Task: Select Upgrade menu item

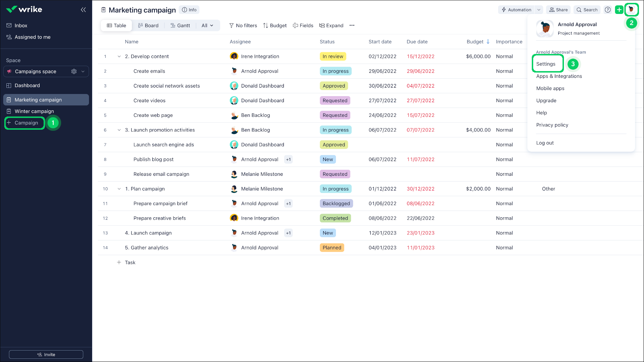Action: point(546,100)
